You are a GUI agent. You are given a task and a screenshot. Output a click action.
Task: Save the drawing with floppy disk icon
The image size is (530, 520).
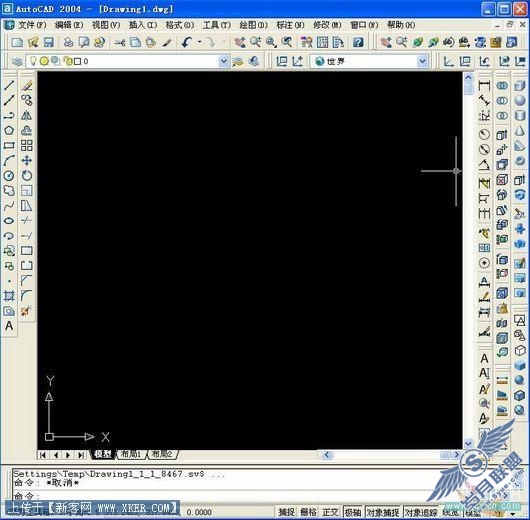click(x=49, y=42)
